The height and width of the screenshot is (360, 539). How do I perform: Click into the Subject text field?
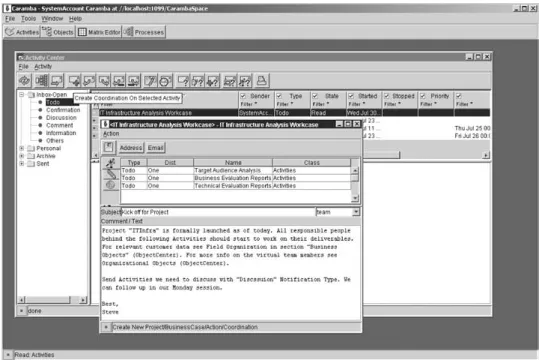[218, 212]
